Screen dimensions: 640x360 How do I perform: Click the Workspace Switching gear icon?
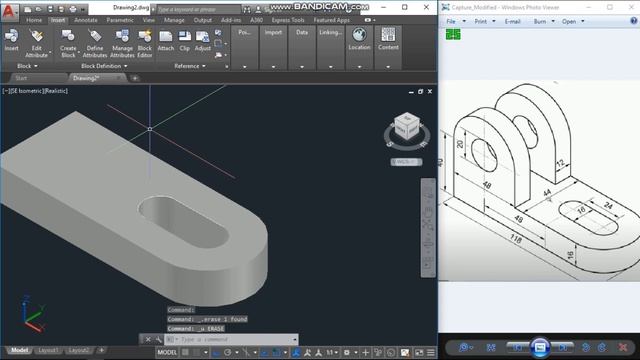coord(347,352)
